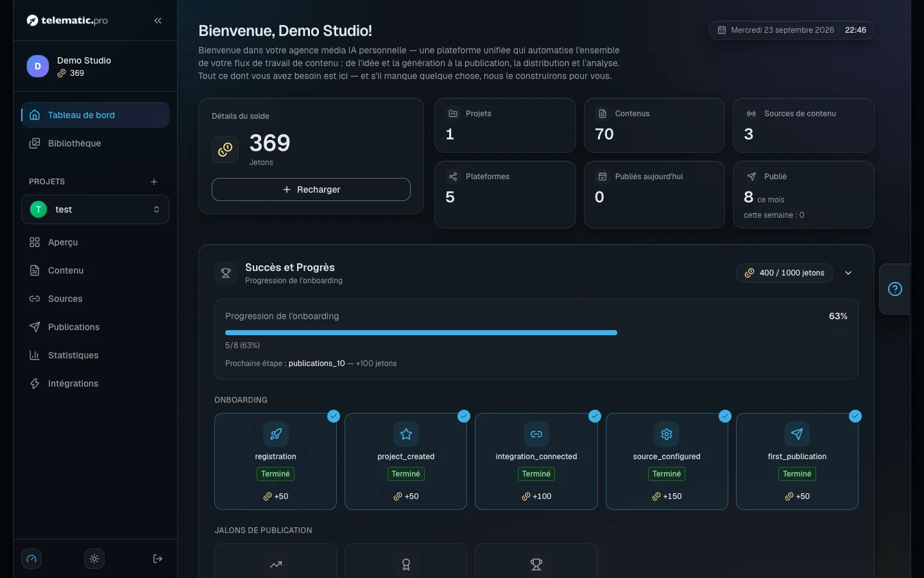The width and height of the screenshot is (924, 578).
Task: Click the rocket icon on the registration card
Action: click(x=276, y=434)
